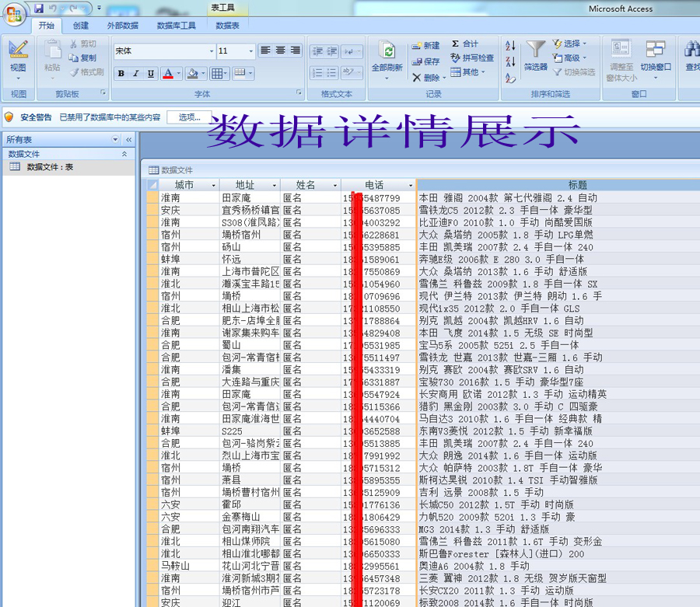
Task: Toggle bold formatting
Action: coord(121,74)
